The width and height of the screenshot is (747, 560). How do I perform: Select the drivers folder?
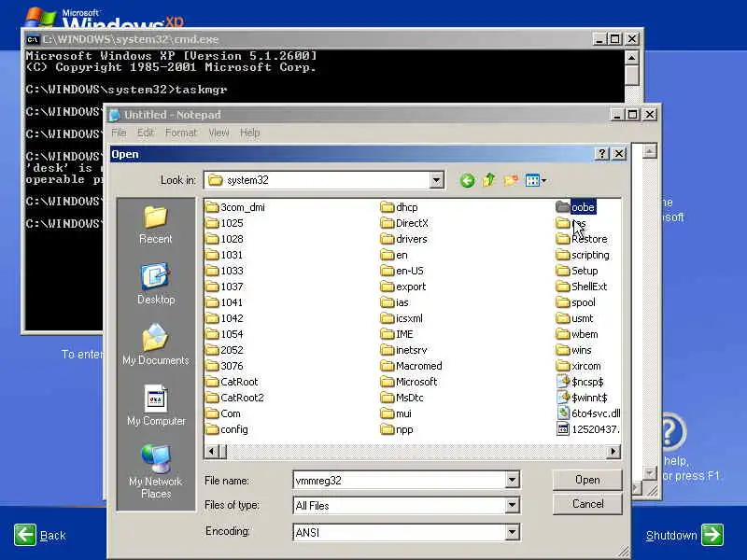(404, 239)
